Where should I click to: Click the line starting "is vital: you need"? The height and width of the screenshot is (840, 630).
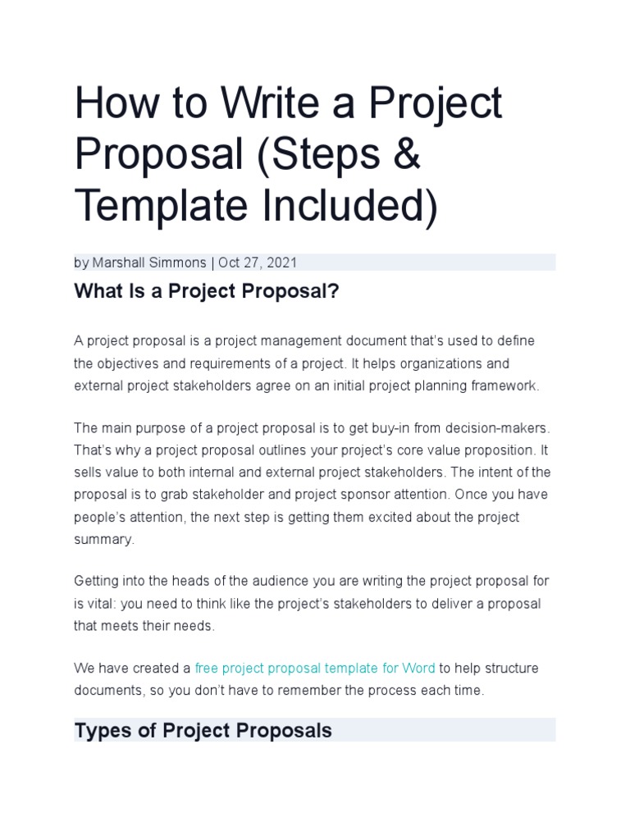[307, 603]
